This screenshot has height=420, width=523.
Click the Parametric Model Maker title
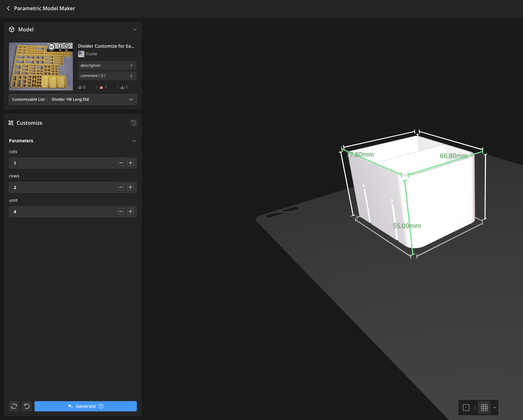pos(44,8)
